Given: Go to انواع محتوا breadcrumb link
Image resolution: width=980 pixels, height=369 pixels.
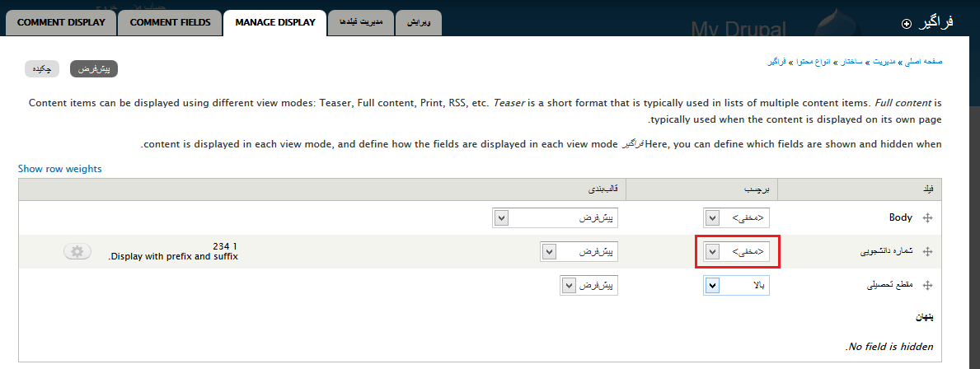Looking at the screenshot, I should tap(813, 62).
